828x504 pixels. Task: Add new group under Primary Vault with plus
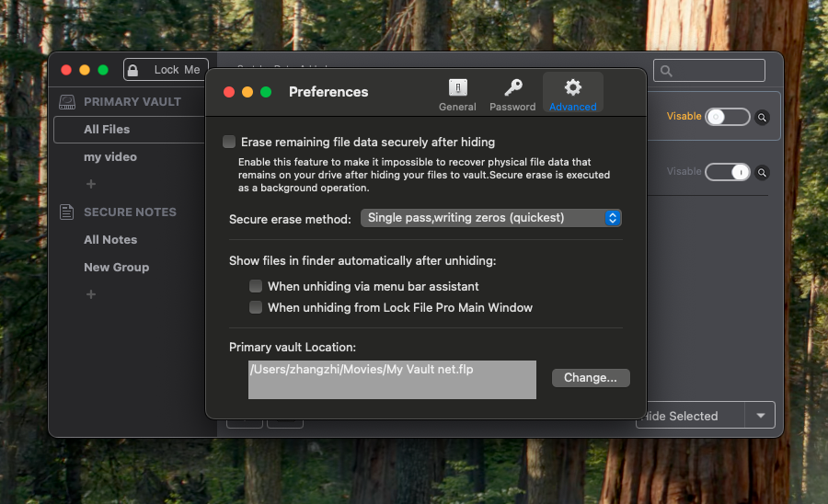91,184
